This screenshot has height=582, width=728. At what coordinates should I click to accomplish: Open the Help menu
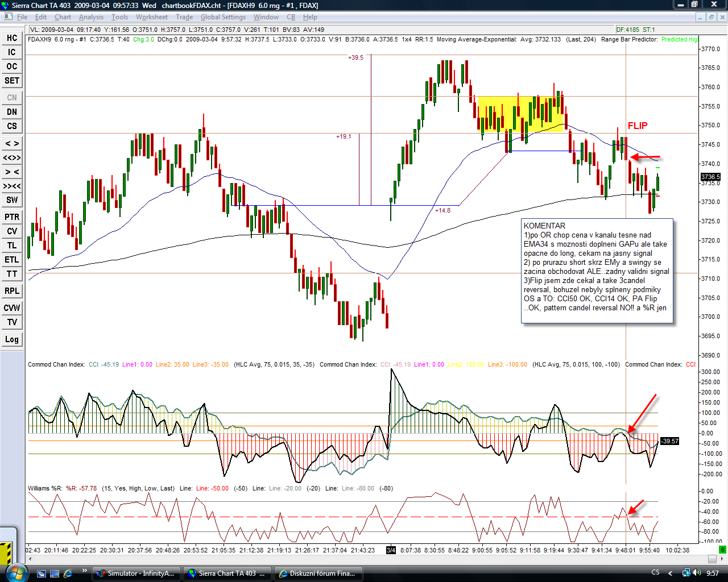310,17
